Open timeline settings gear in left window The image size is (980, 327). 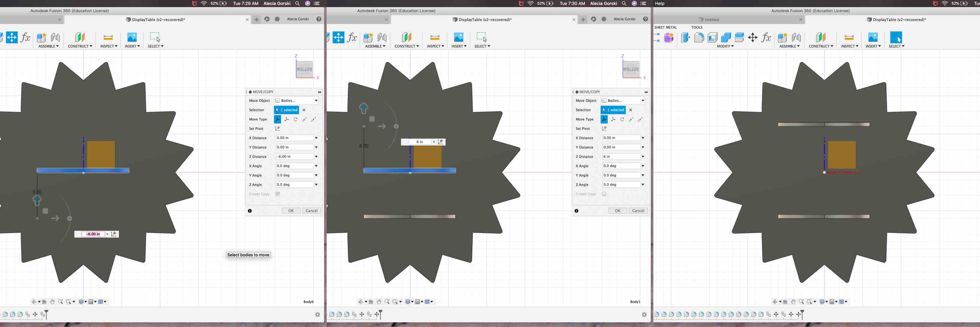click(318, 314)
